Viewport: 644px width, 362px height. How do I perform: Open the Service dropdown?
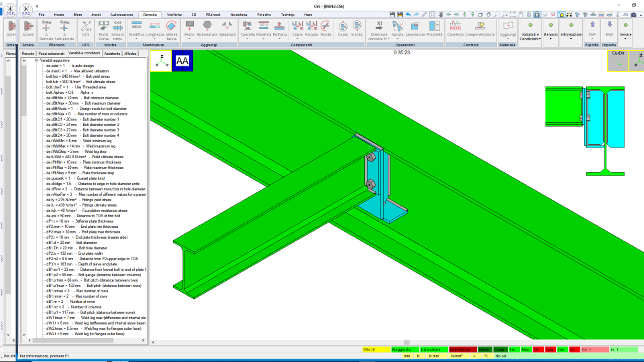pos(625,32)
